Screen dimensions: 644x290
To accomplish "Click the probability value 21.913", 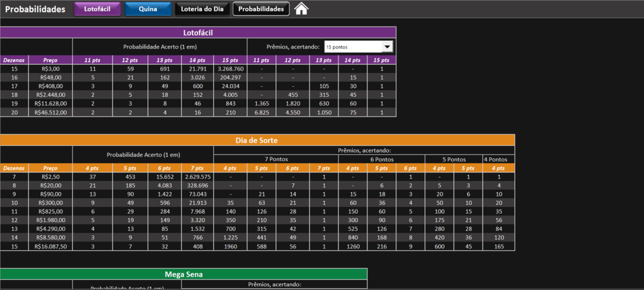I will point(198,203).
